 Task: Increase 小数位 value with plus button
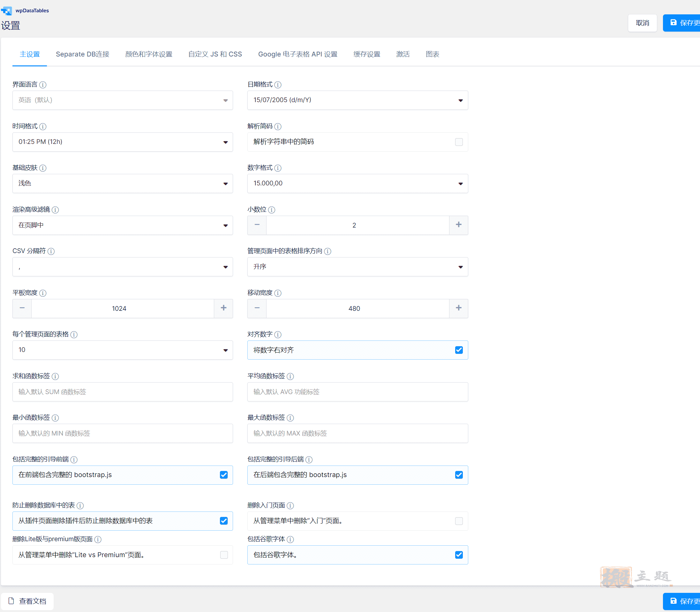(x=458, y=225)
